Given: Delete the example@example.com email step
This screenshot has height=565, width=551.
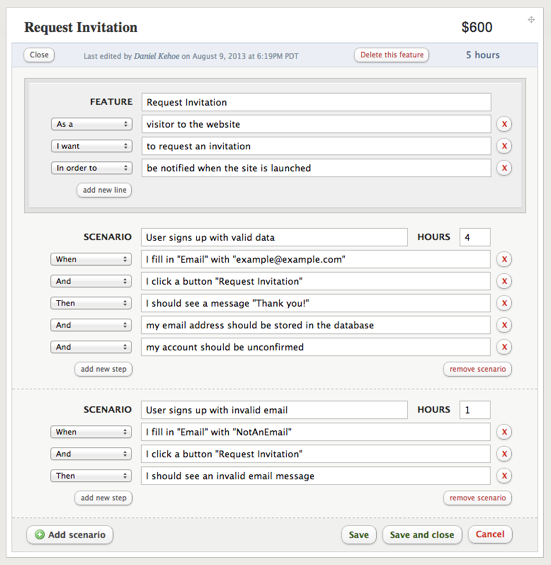Looking at the screenshot, I should tap(504, 259).
